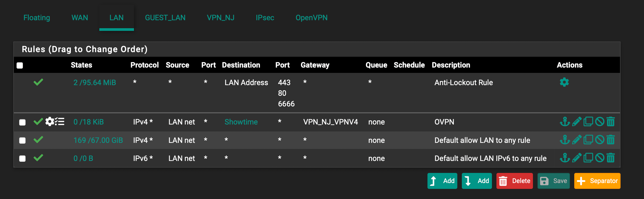The width and height of the screenshot is (644, 199).
Task: Click the red Delete button
Action: click(514, 181)
